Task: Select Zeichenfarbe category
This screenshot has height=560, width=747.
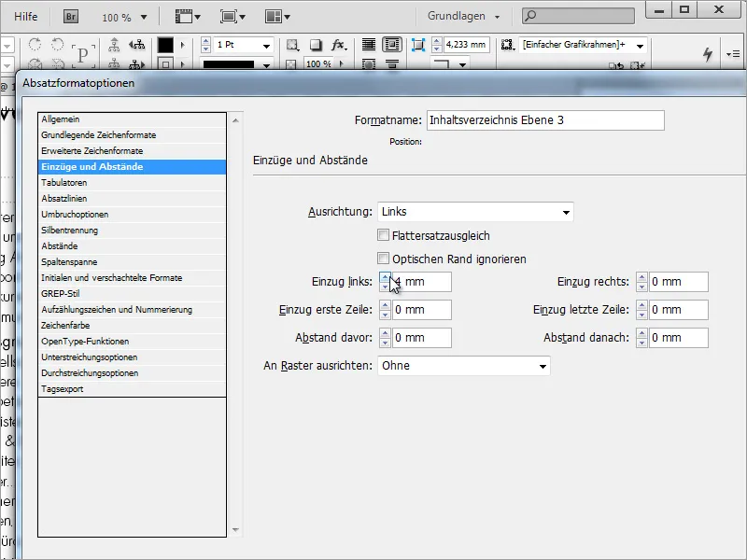Action: tap(132, 326)
